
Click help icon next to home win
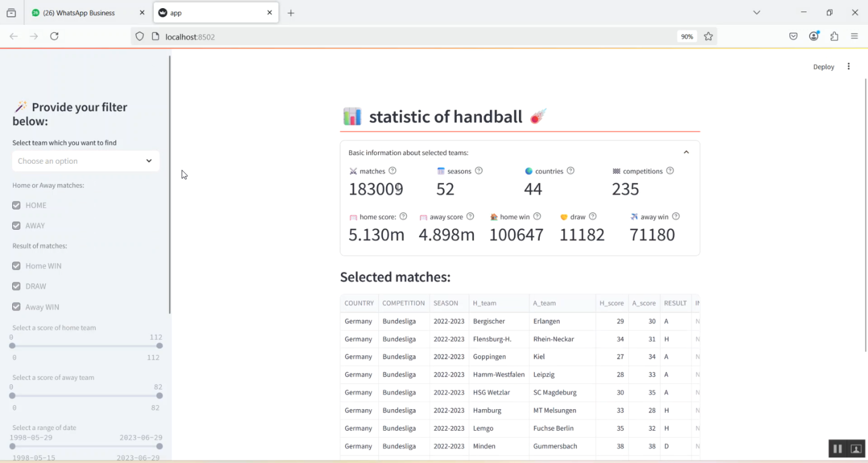click(537, 216)
